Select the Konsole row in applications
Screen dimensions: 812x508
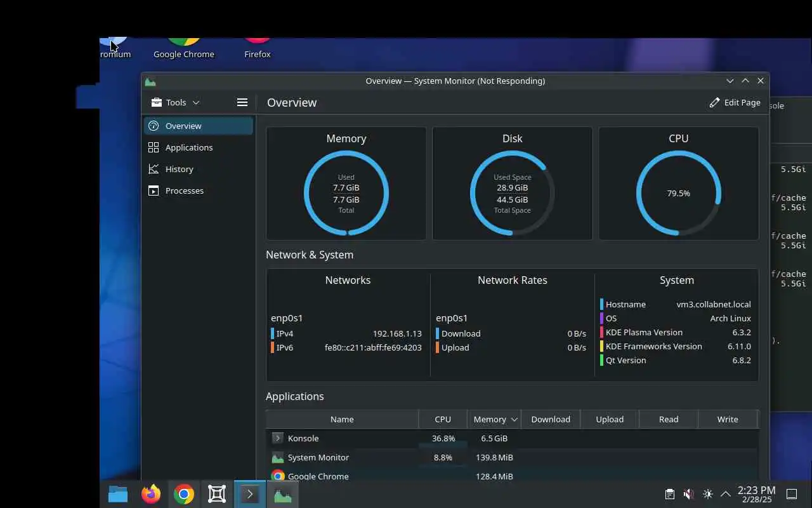coord(512,438)
